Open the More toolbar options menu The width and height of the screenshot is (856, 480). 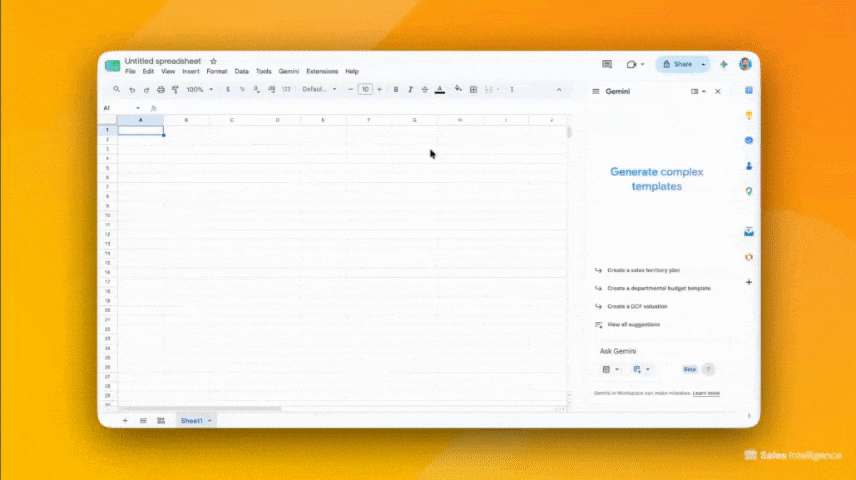(x=512, y=90)
